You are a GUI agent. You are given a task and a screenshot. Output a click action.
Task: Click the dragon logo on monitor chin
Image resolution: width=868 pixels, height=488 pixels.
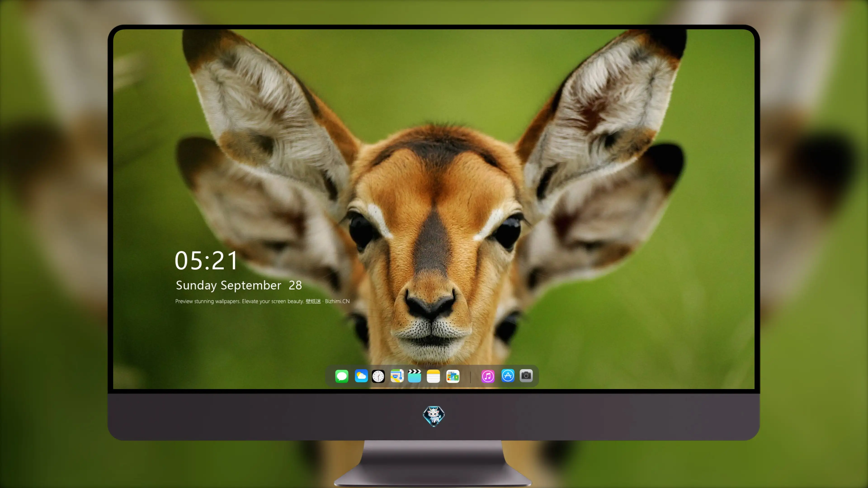tap(434, 416)
